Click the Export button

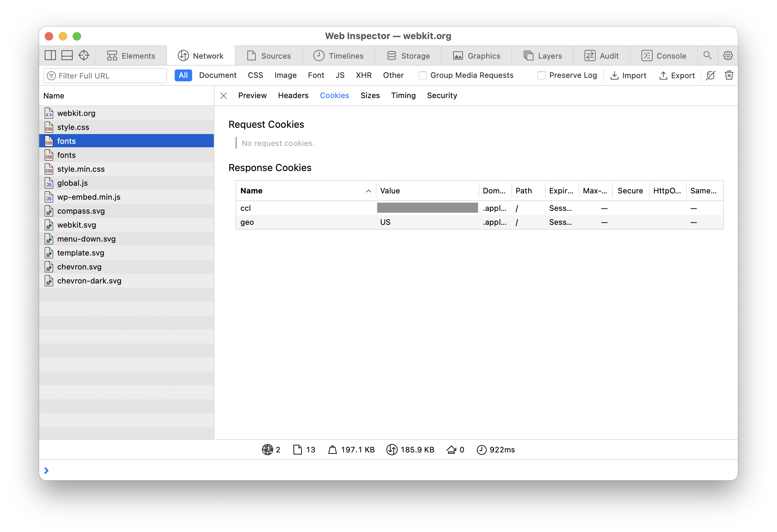[677, 75]
